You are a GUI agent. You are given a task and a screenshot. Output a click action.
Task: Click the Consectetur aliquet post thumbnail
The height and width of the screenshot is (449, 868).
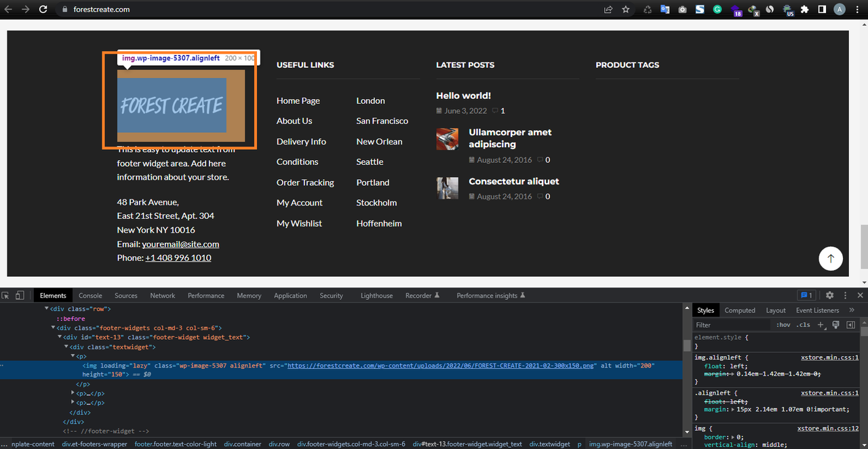(x=448, y=188)
